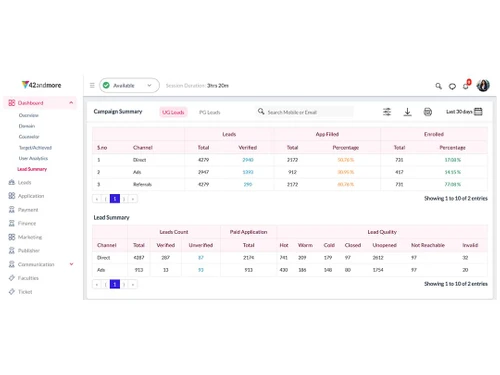Switch to the PG Leads tab
This screenshot has width=500, height=375.
(x=209, y=112)
